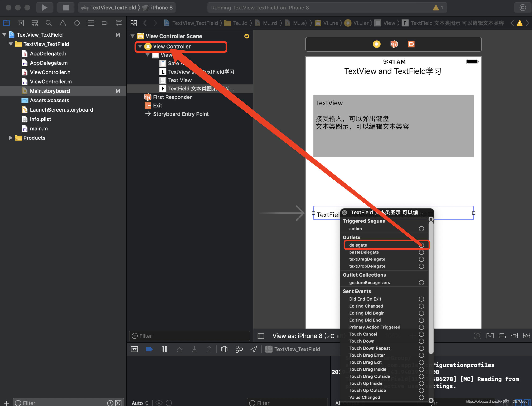Viewport: 532px width, 406px height.
Task: Open Debug View Hierarchy
Action: pos(224,349)
